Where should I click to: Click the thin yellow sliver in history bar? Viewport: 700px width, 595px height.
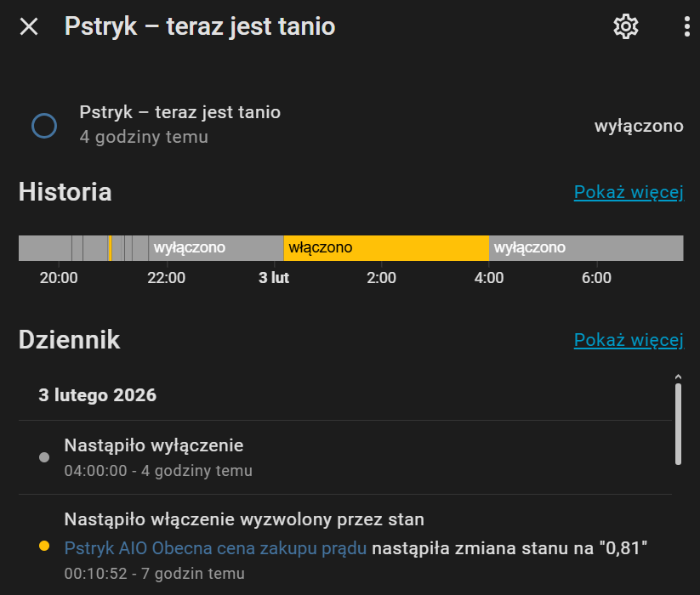110,248
